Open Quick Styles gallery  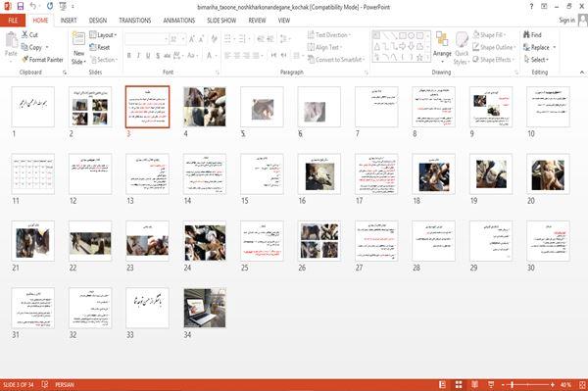click(x=462, y=49)
